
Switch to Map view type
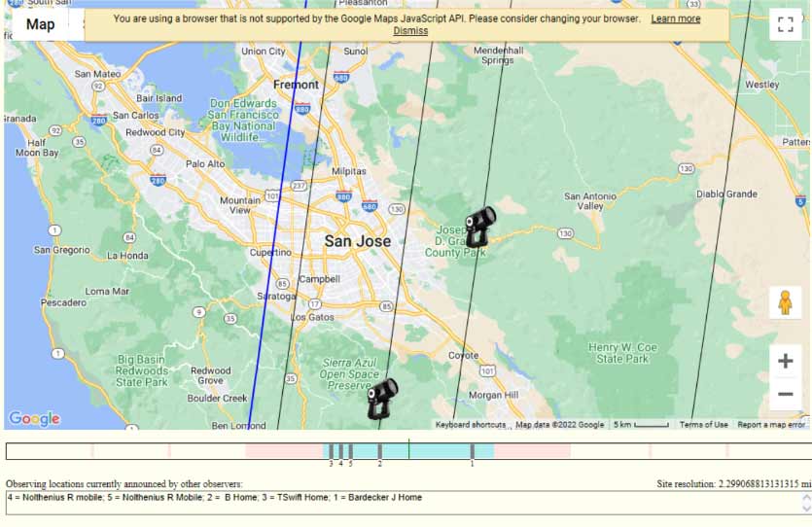click(x=41, y=24)
